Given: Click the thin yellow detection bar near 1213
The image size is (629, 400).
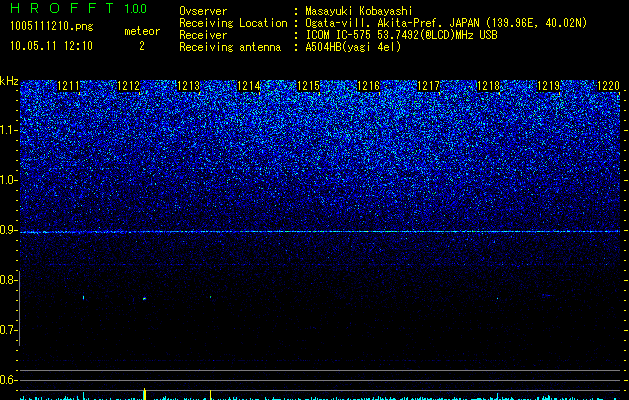Looking at the screenshot, I should [210, 395].
